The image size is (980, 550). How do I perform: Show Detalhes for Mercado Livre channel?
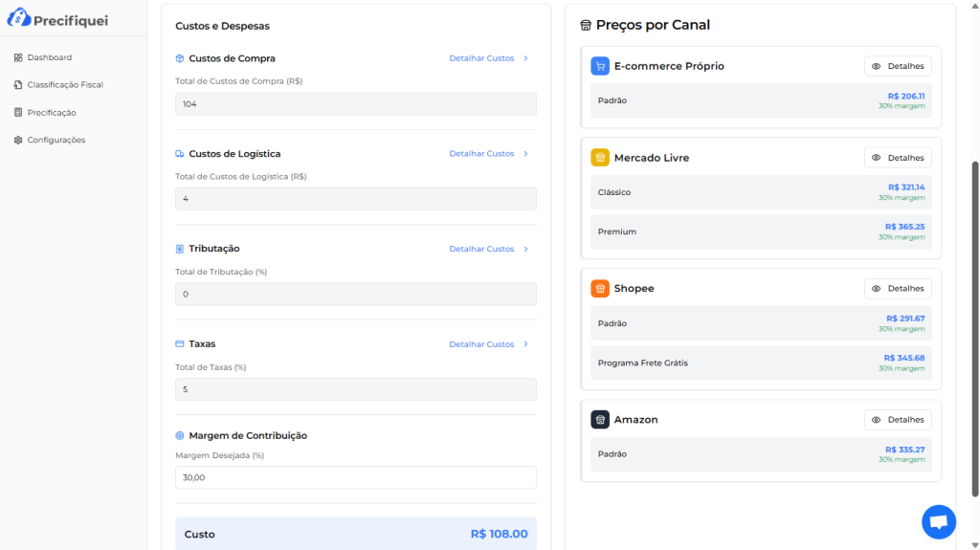tap(898, 158)
